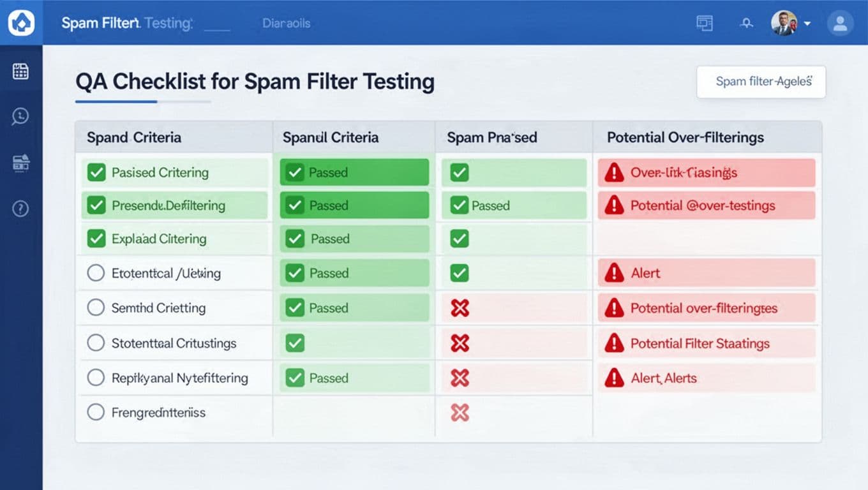Open Help via the question mark icon
This screenshot has width=868, height=490.
tap(21, 209)
